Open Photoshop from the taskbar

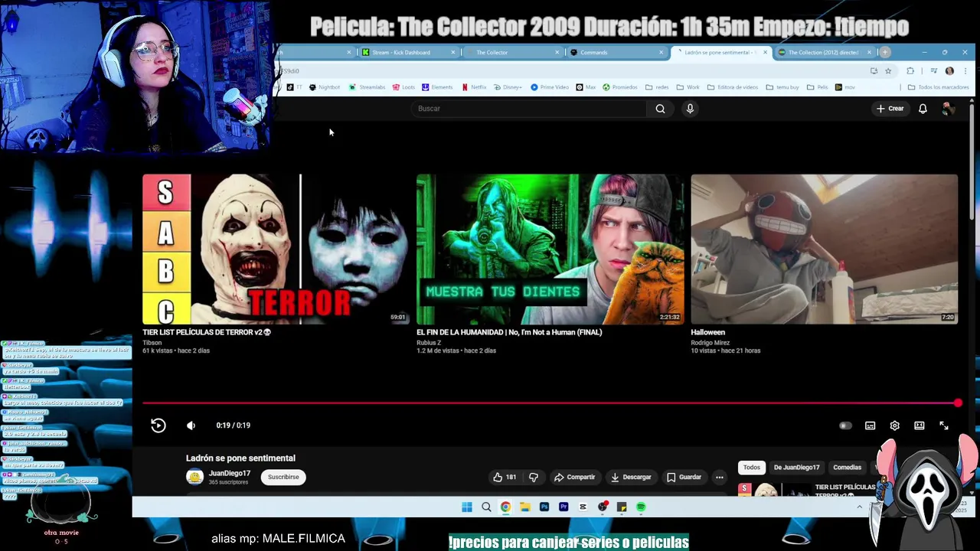coord(544,507)
